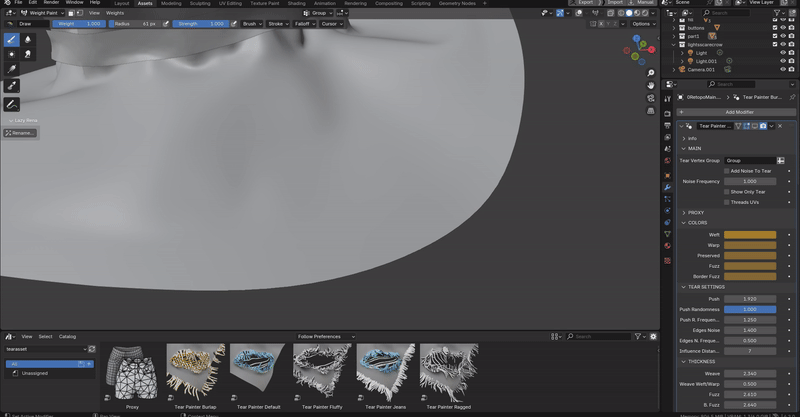
Task: Select the Draw weight paint tool
Action: click(x=12, y=40)
